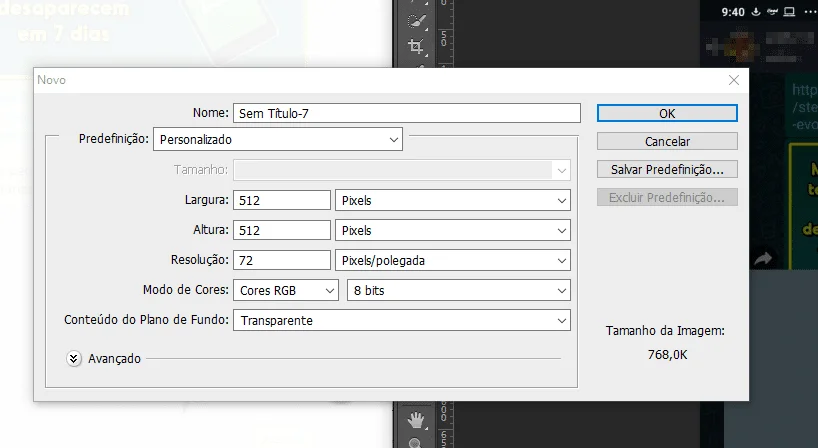Click Salvar Predefinição button
The image size is (818, 448).
pyautogui.click(x=667, y=169)
